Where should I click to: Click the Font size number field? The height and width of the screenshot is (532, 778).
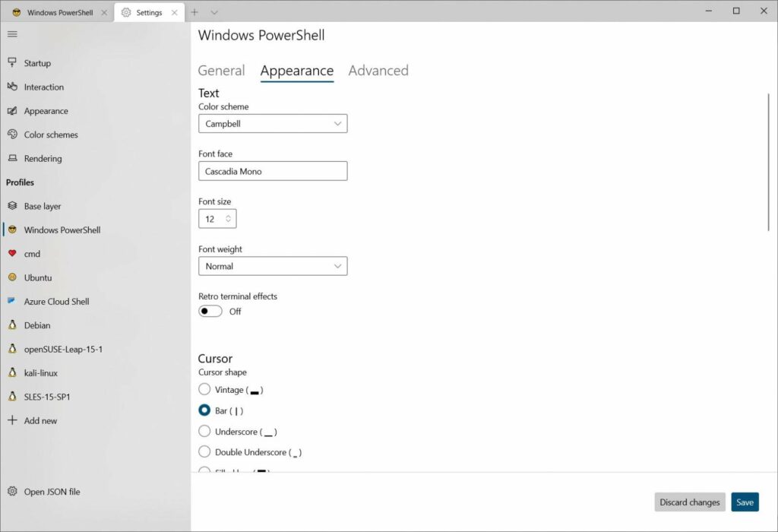pyautogui.click(x=217, y=218)
